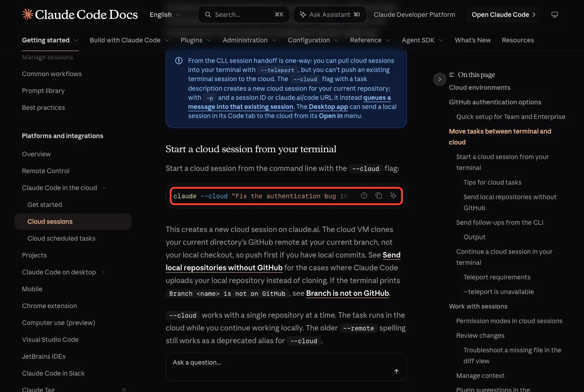Select Cloud scheduled tasks in sidebar
584x392 pixels.
click(62, 238)
